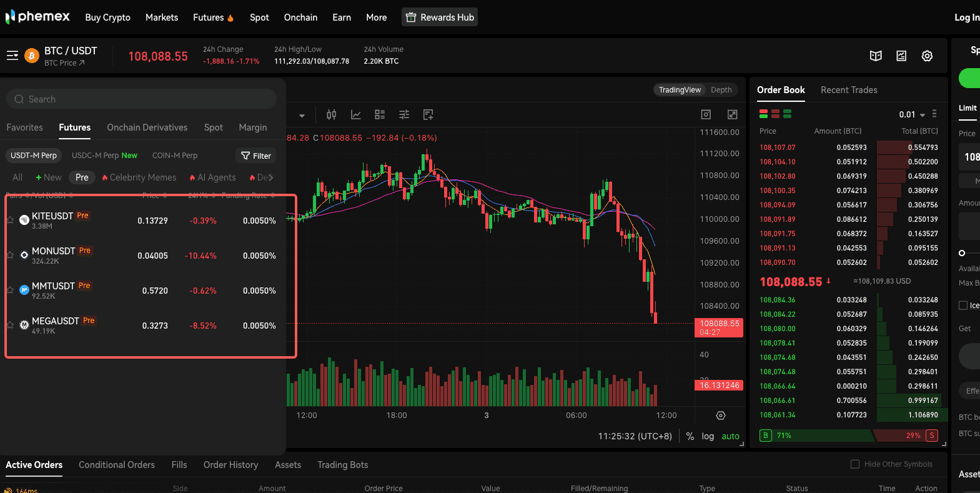
Task: Check the Hide Other Symbols box
Action: pyautogui.click(x=855, y=464)
